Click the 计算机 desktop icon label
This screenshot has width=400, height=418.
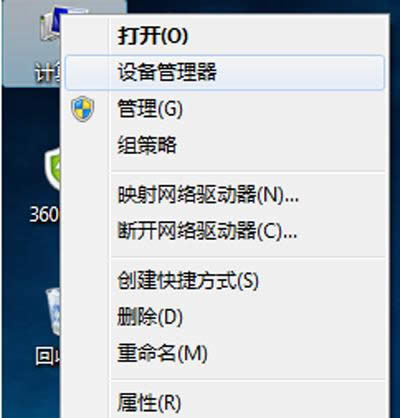click(47, 73)
